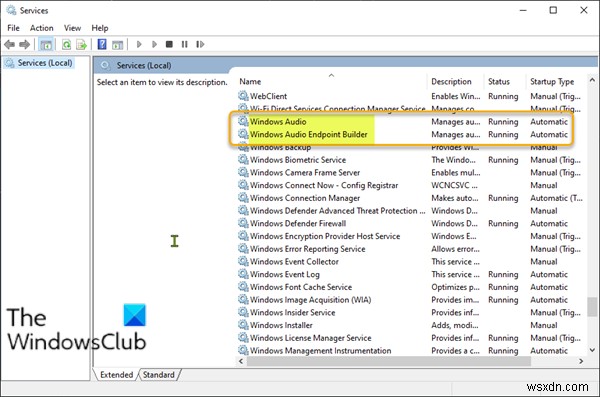
Task: Switch to the Extended tab
Action: [116, 375]
